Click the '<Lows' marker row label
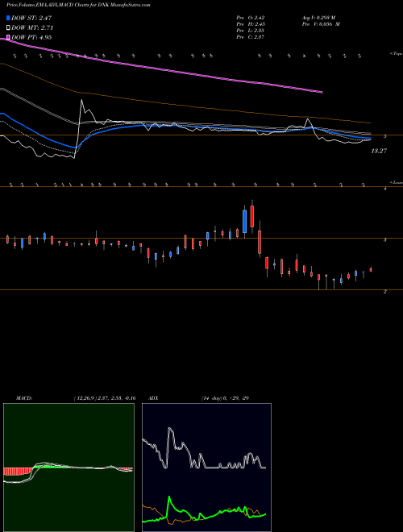 [x=397, y=182]
